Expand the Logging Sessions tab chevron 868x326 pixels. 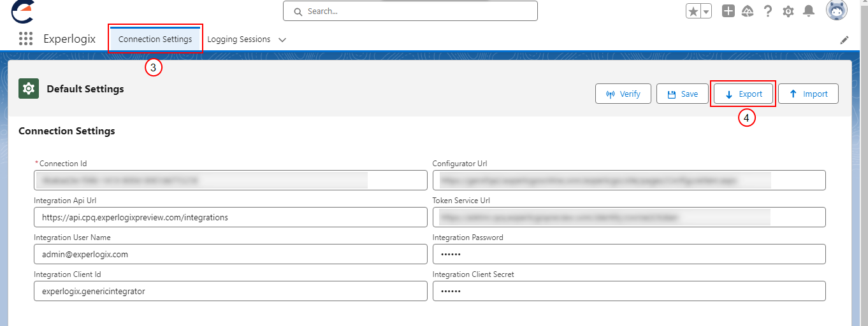[282, 39]
